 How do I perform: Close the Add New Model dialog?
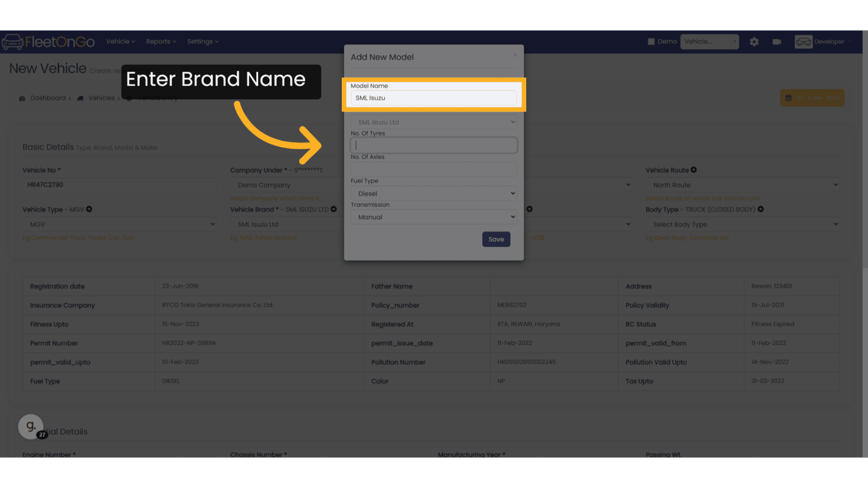coord(515,55)
